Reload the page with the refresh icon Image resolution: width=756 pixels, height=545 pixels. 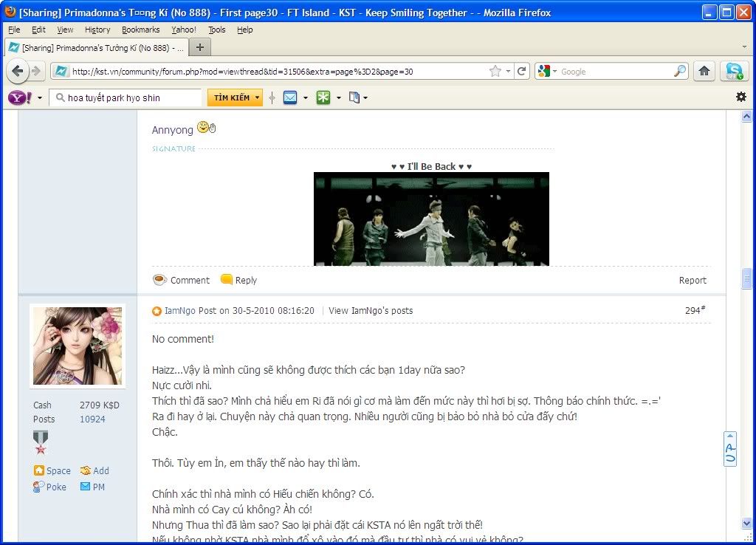[522, 72]
